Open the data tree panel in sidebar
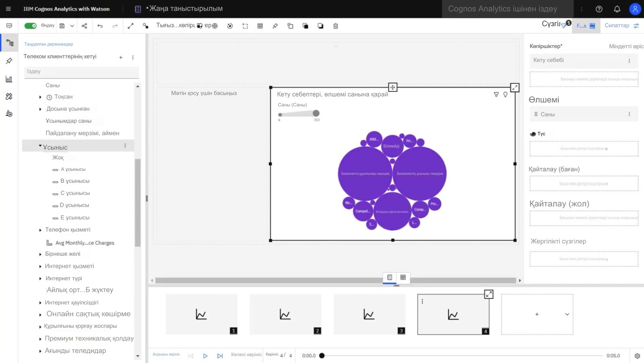 [10, 43]
